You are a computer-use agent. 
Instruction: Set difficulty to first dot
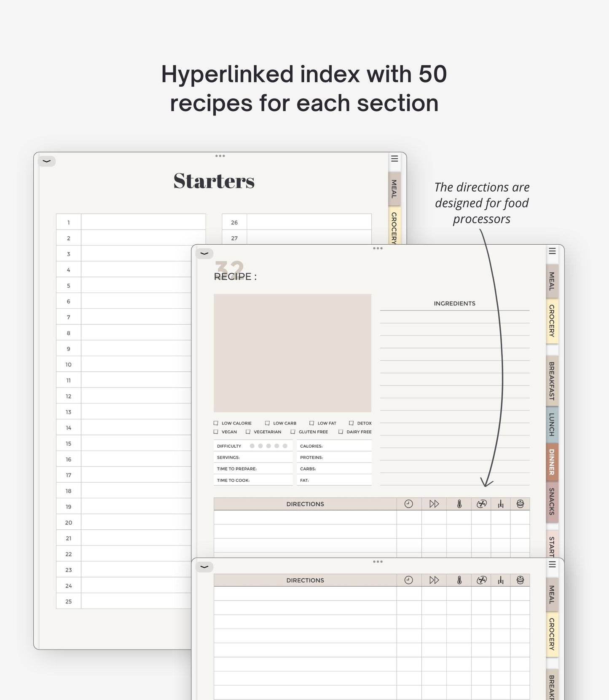[252, 446]
